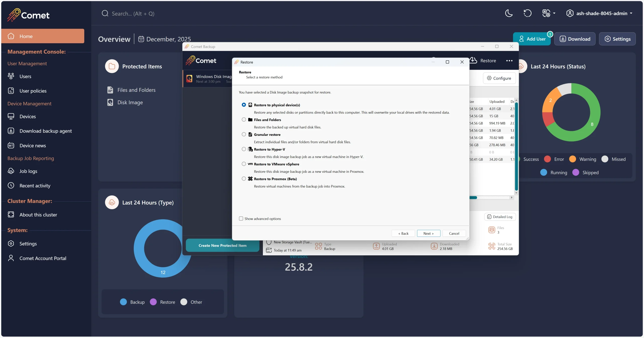Click the Recent activity clock icon

click(11, 185)
